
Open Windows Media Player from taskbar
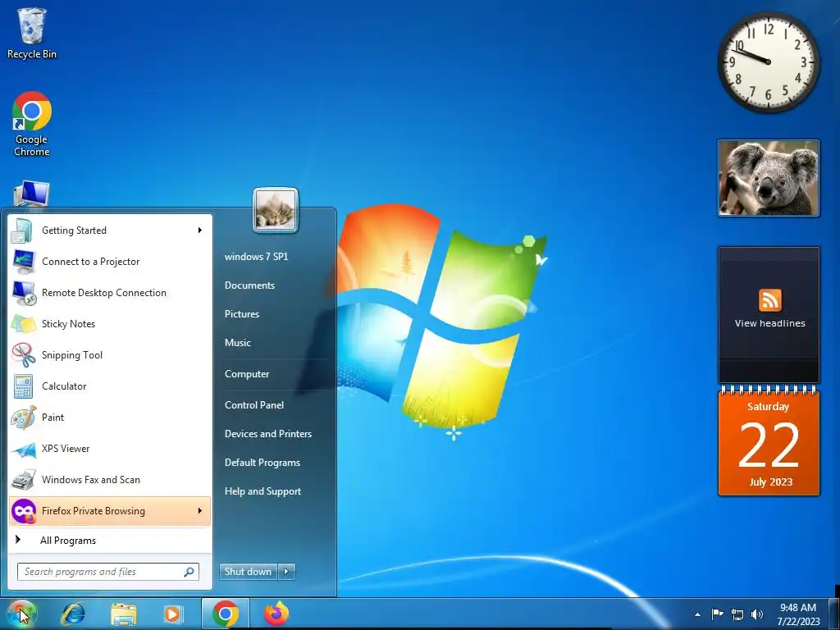173,614
